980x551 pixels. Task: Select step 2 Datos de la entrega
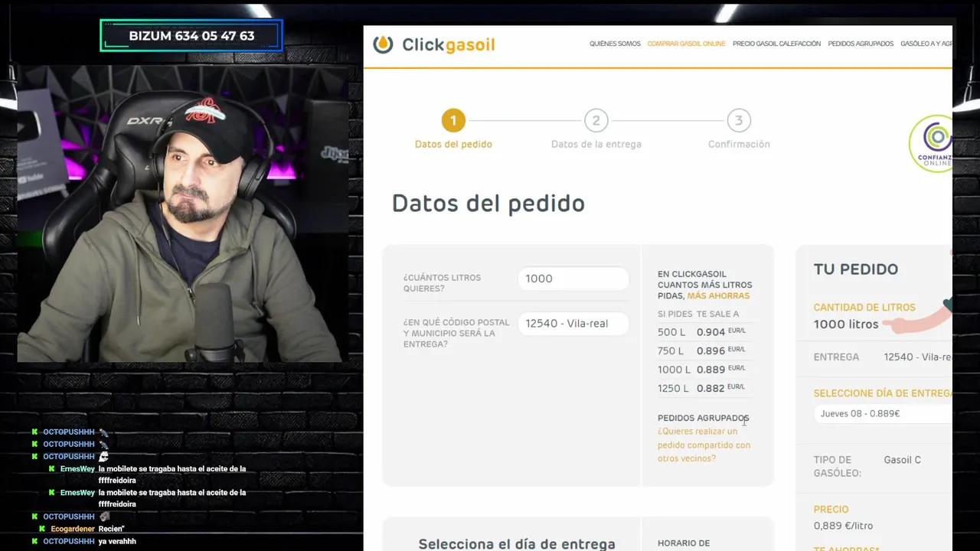(596, 129)
